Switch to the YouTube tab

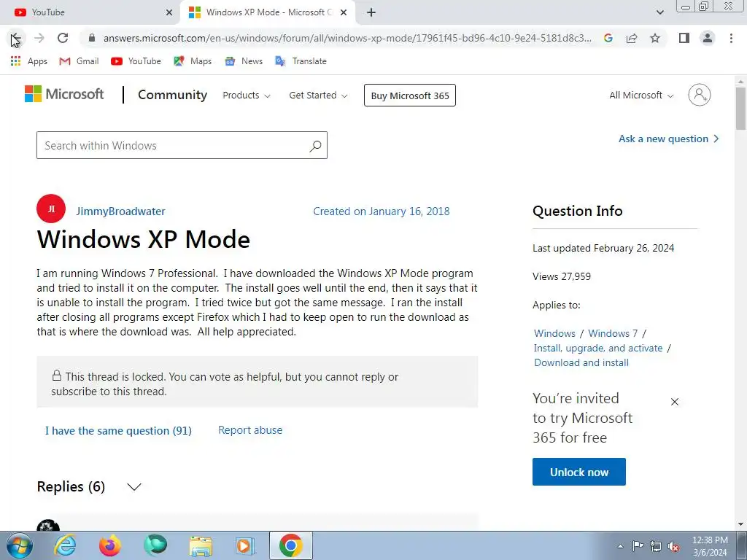[x=90, y=12]
